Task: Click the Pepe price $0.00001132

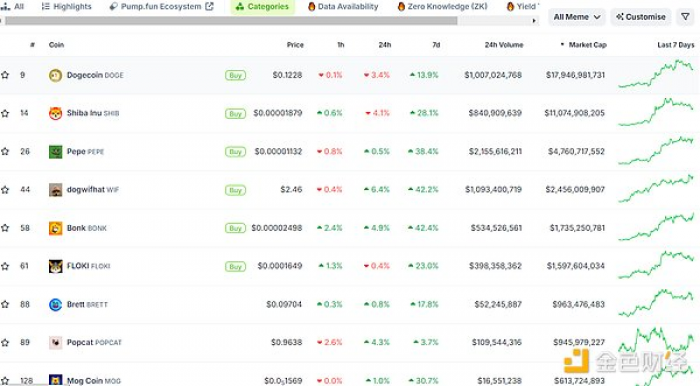Action: (x=278, y=152)
